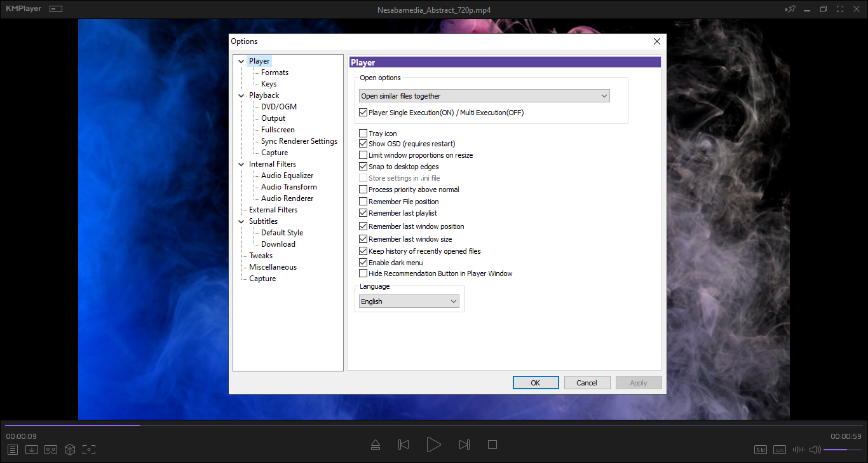Image resolution: width=868 pixels, height=463 pixels.
Task: Open the Language dropdown set to English
Action: (x=409, y=301)
